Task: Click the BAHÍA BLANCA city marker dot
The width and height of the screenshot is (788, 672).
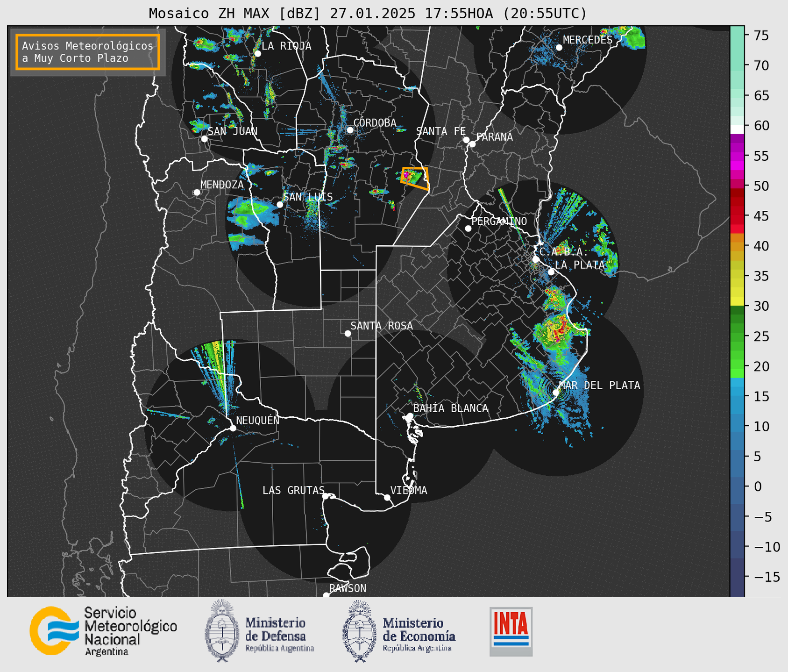Action: point(410,416)
